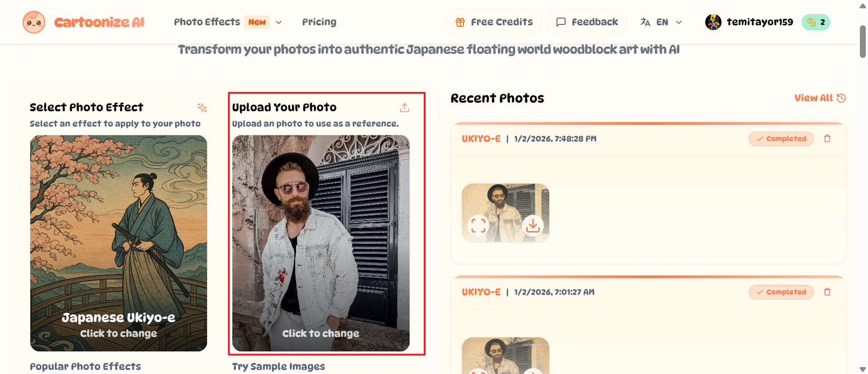The image size is (868, 374).
Task: Click the Free Credits button
Action: tap(494, 22)
